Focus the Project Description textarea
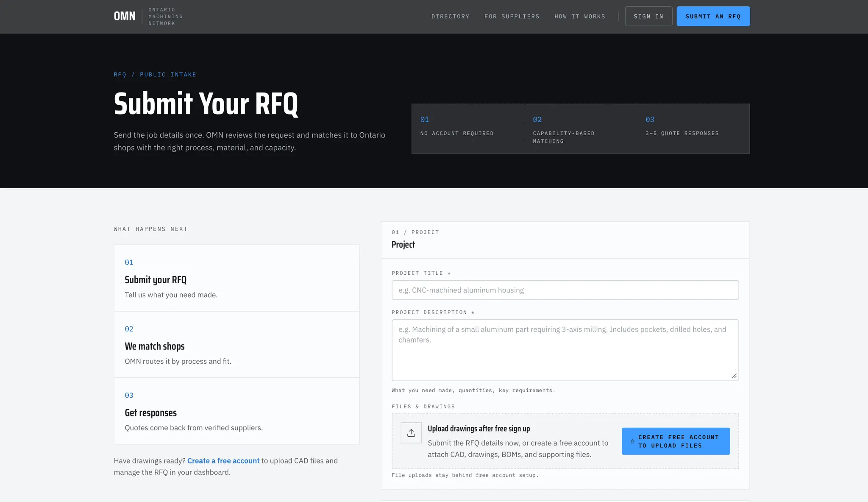Image resolution: width=868 pixels, height=502 pixels. click(565, 350)
